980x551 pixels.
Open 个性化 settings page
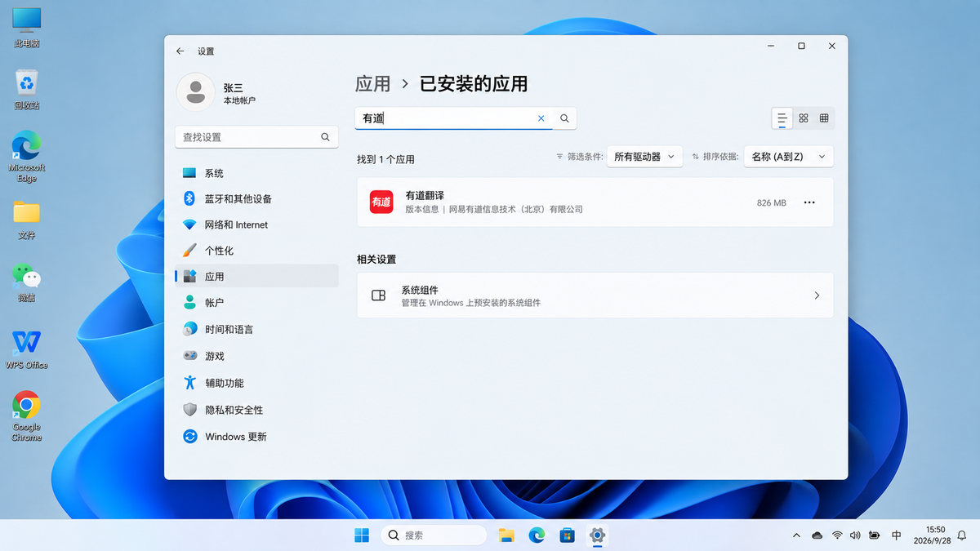click(x=256, y=251)
